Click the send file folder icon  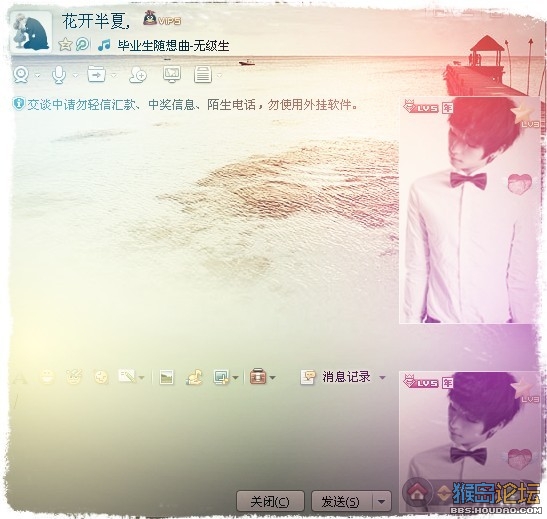click(96, 74)
